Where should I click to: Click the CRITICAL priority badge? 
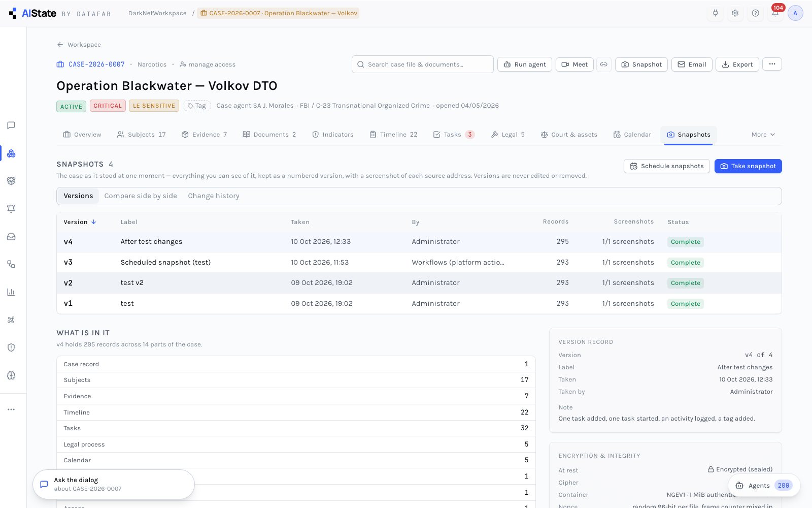[x=108, y=106]
